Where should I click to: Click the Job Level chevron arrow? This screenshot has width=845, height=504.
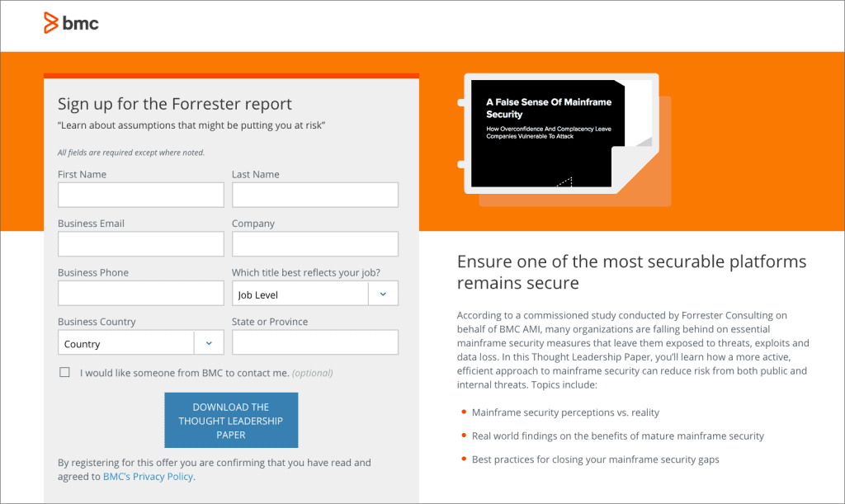point(383,294)
